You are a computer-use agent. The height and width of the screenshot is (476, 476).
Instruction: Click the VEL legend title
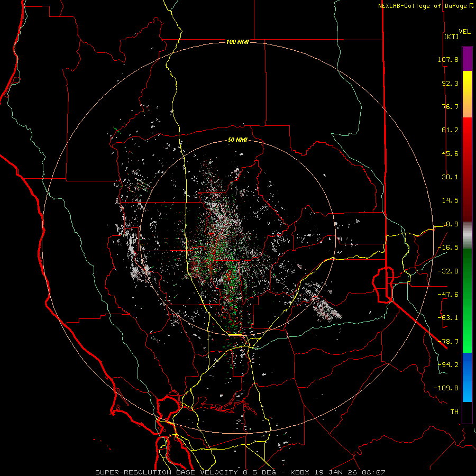(x=464, y=32)
